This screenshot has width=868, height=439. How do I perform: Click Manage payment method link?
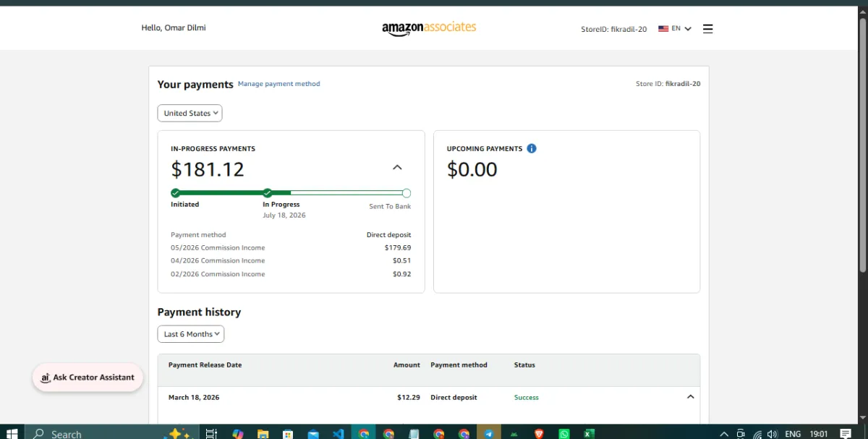279,84
